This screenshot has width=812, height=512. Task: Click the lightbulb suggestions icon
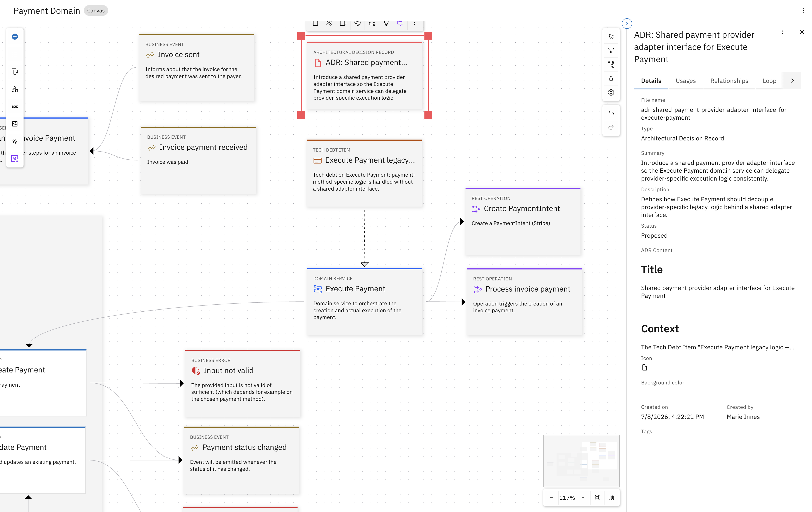(x=386, y=23)
